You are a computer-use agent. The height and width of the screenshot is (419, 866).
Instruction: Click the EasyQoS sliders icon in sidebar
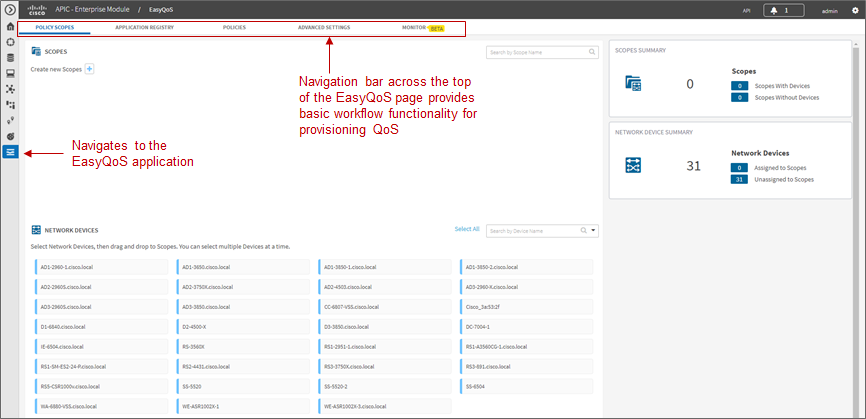(x=10, y=151)
